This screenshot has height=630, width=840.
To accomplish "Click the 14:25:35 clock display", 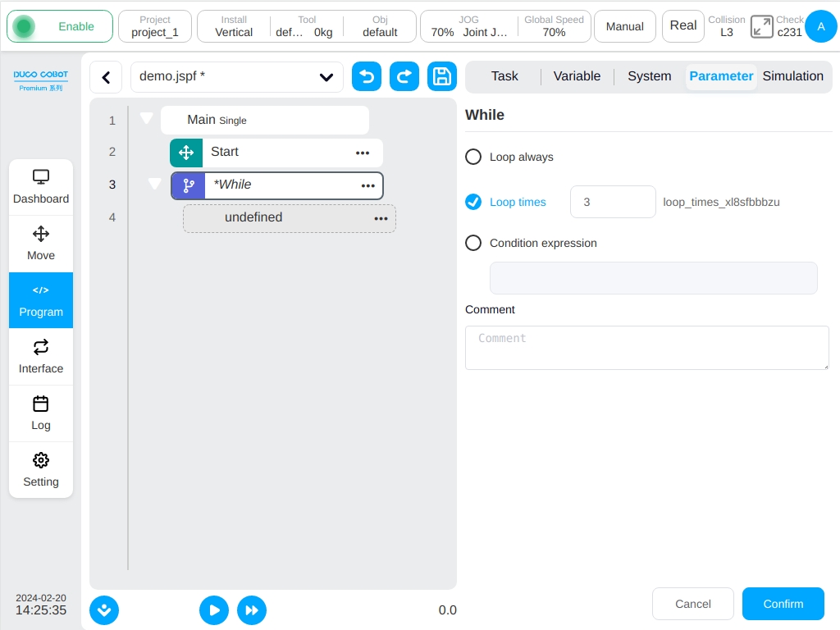I will 41,610.
